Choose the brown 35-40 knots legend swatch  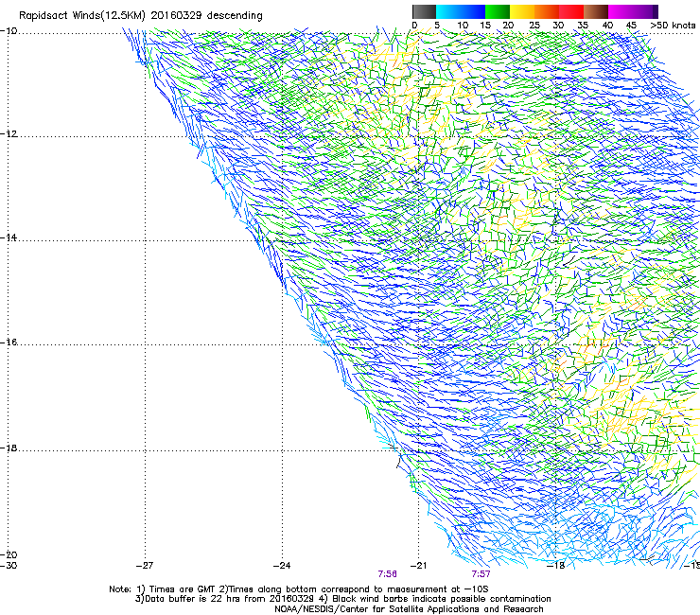coord(596,11)
